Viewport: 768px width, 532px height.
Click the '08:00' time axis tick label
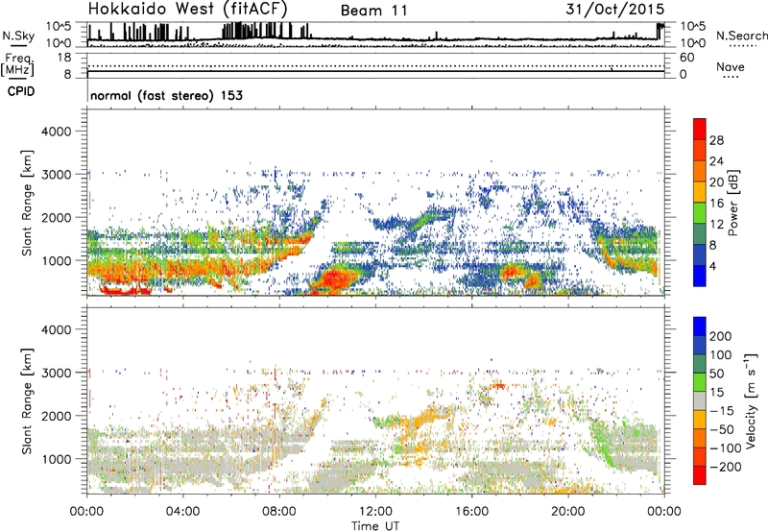tap(278, 512)
